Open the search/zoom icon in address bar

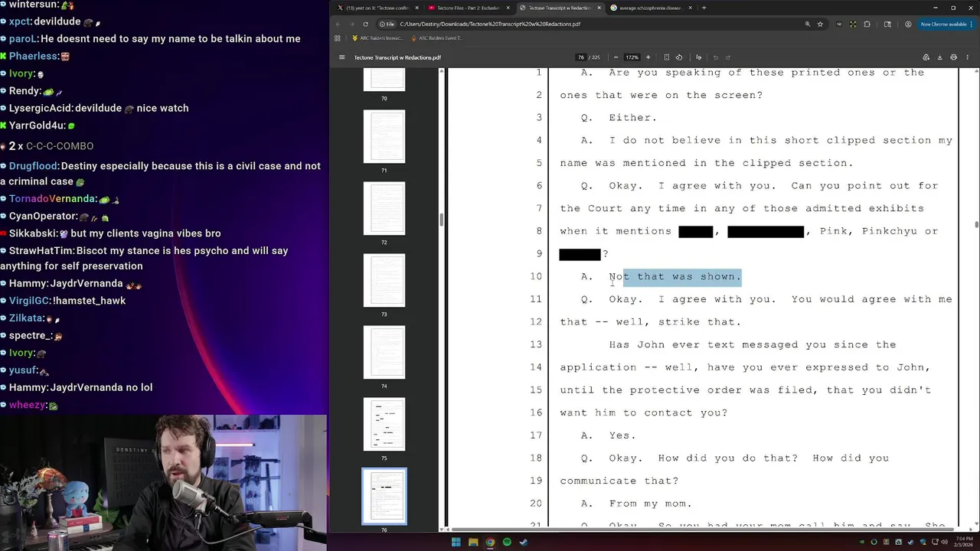coord(807,24)
